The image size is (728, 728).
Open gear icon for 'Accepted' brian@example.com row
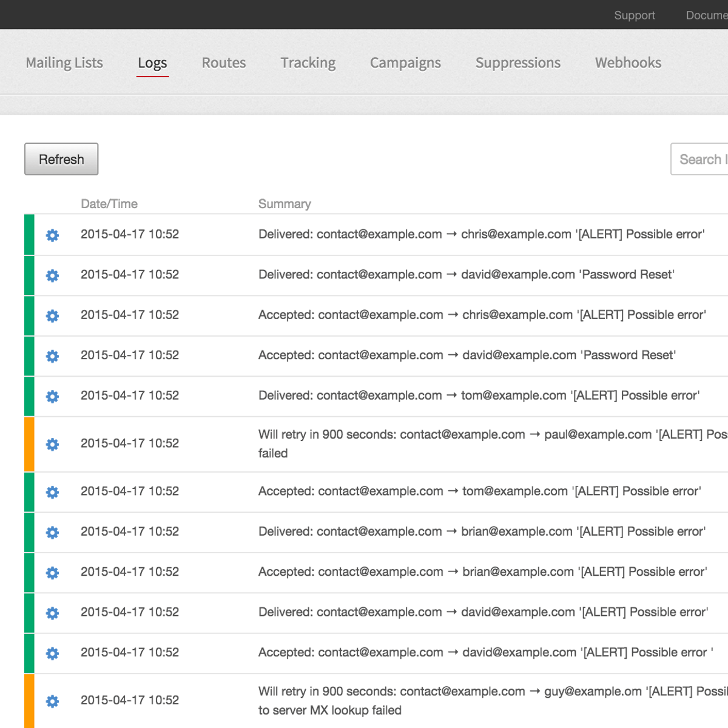tap(53, 573)
